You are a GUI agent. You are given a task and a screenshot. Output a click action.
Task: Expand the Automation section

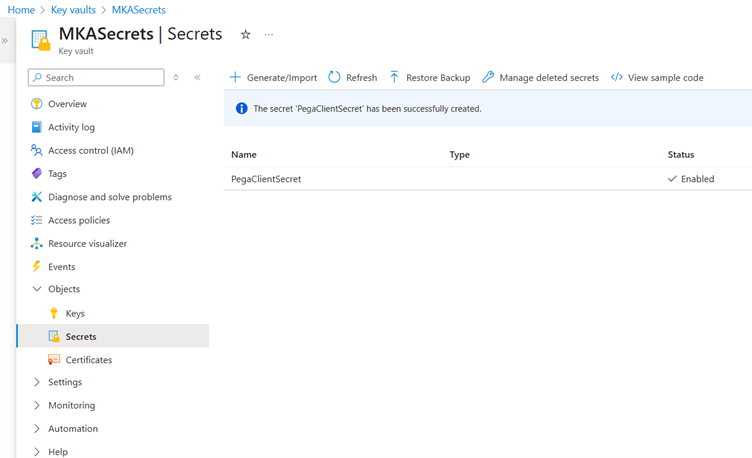tap(37, 429)
